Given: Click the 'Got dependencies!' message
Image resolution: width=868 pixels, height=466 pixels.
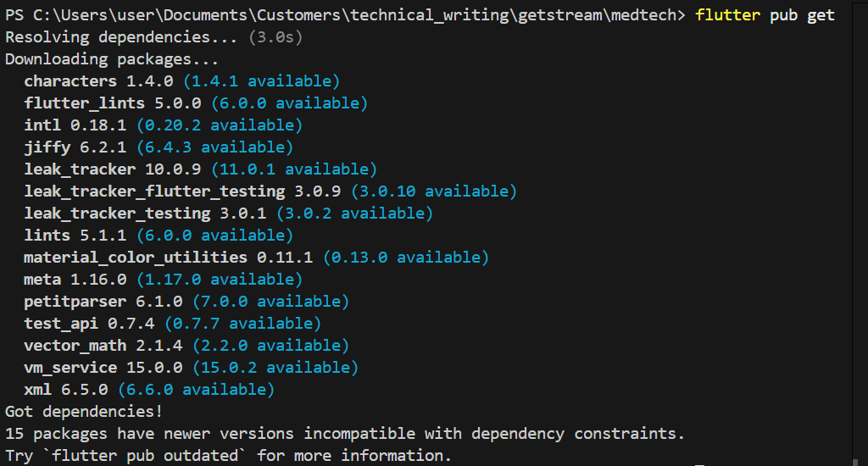Looking at the screenshot, I should [83, 412].
